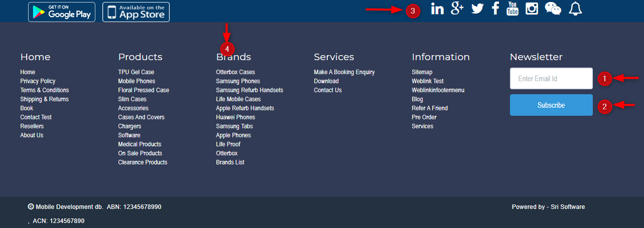The height and width of the screenshot is (228, 644).
Task: Click the Refer A Friend link
Action: pos(429,108)
